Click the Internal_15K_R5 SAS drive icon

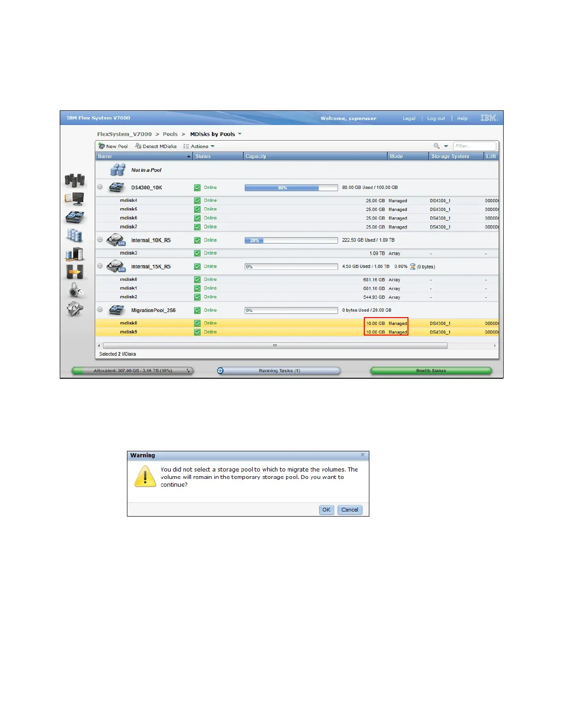coord(116,267)
